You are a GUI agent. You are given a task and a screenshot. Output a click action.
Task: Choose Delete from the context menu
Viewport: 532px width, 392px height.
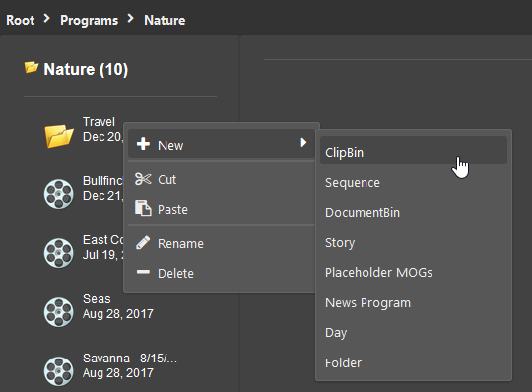[222, 273]
